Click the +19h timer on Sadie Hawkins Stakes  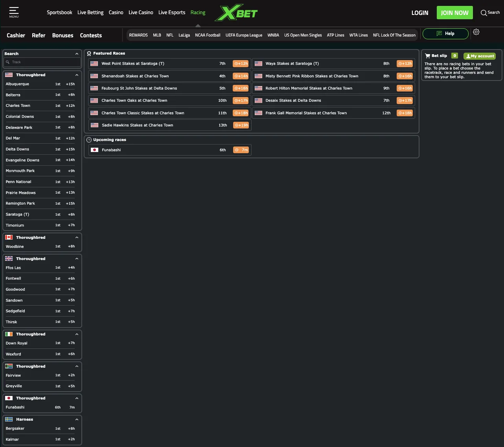[241, 125]
